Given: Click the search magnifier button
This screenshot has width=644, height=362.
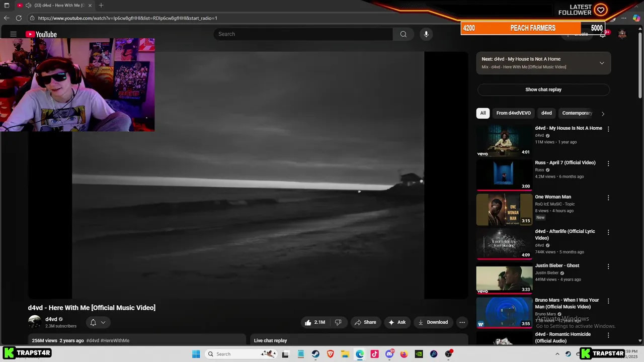Looking at the screenshot, I should [403, 34].
